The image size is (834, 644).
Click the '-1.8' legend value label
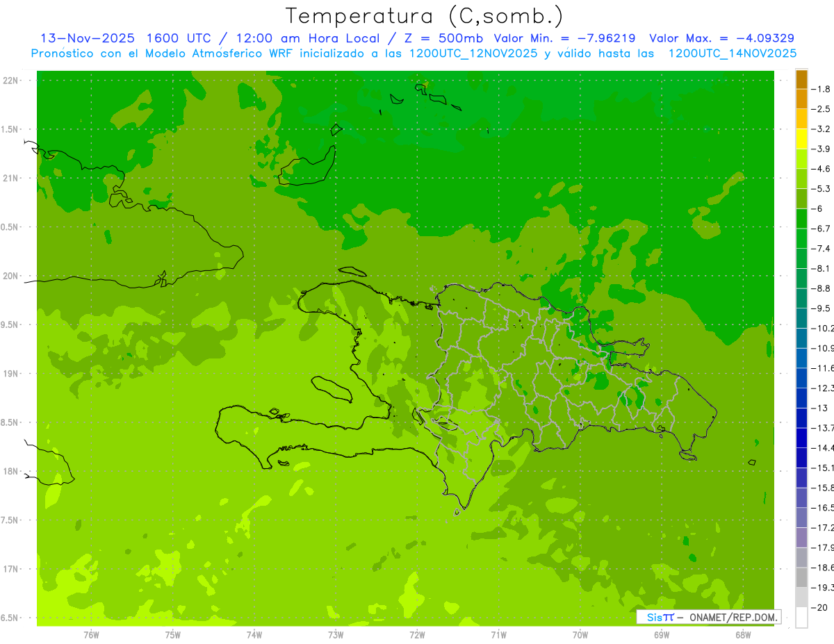821,89
